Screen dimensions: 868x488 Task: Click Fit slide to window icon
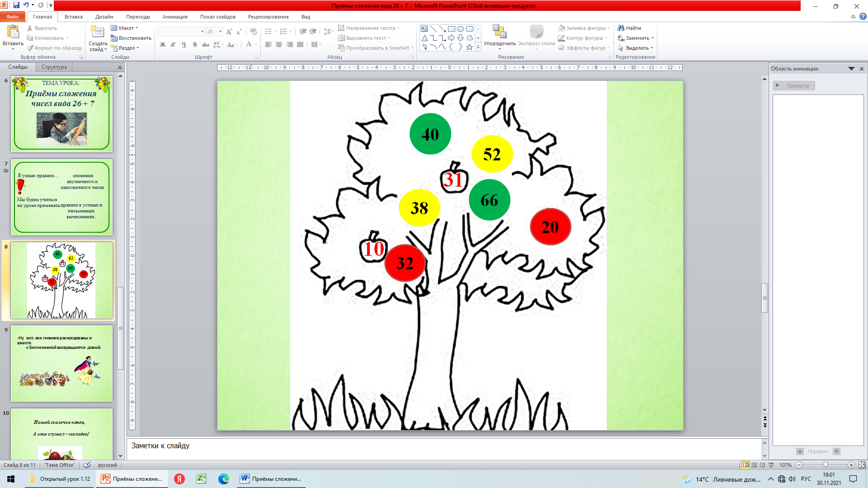tap(862, 465)
